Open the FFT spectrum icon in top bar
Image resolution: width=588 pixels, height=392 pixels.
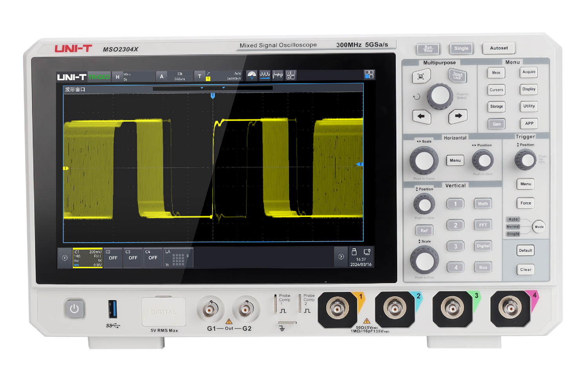click(x=278, y=75)
